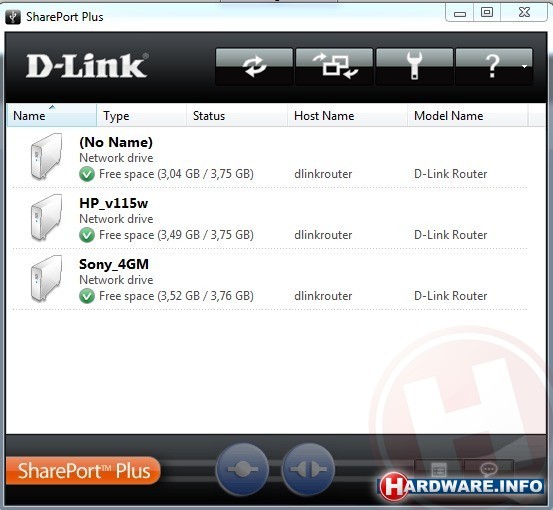Viewport: 553px width, 510px height.
Task: Click the SharePort Plus title bar icon
Action: click(13, 17)
